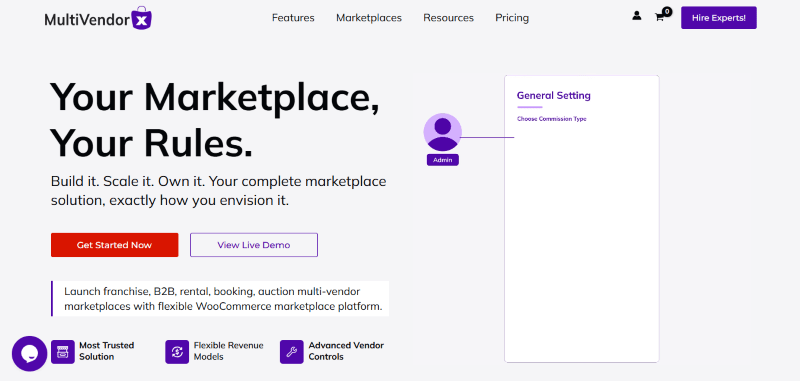The height and width of the screenshot is (381, 800).
Task: Open the user account icon
Action: 636,16
